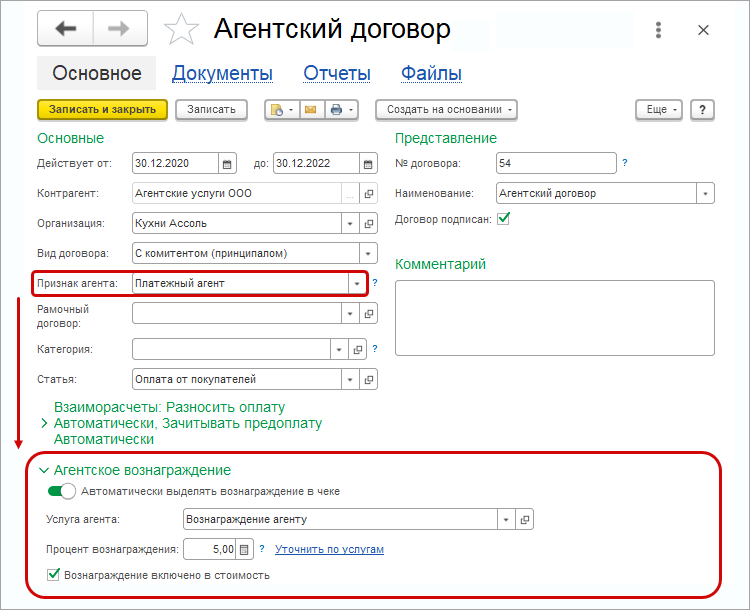Open calendar for the до date field

[x=368, y=164]
